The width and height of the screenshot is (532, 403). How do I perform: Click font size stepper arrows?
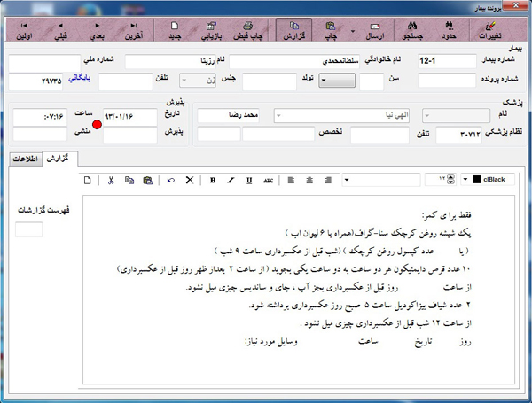pos(451,179)
